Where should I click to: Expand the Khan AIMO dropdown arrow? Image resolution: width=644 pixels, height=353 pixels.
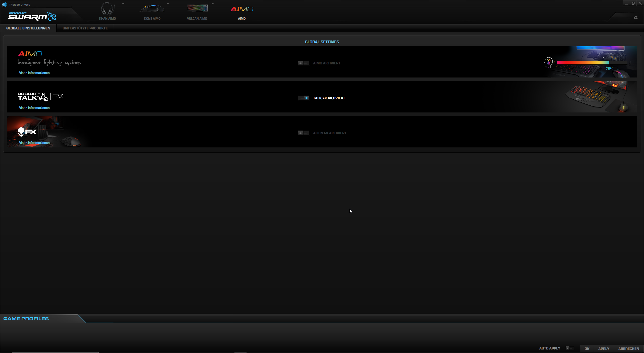123,4
